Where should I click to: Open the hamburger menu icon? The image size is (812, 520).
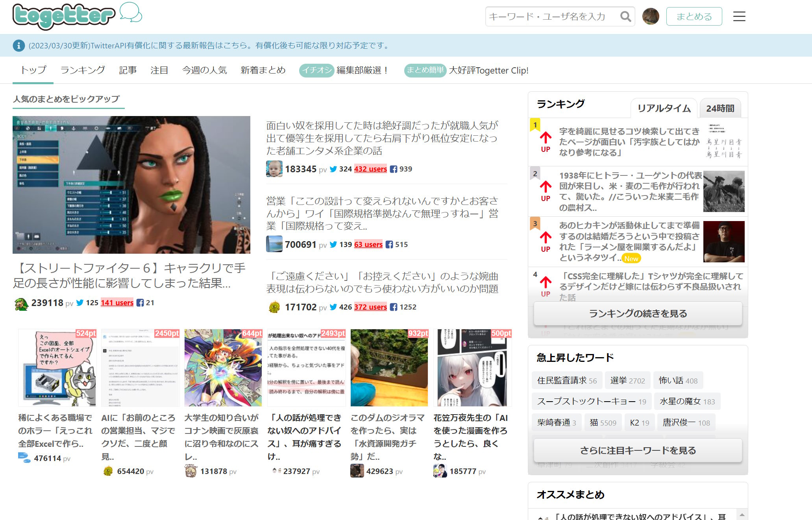(x=739, y=17)
